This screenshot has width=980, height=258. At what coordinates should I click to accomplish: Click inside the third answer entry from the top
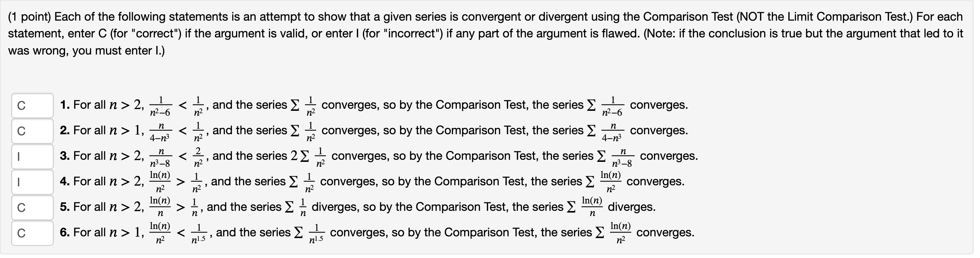click(x=32, y=156)
